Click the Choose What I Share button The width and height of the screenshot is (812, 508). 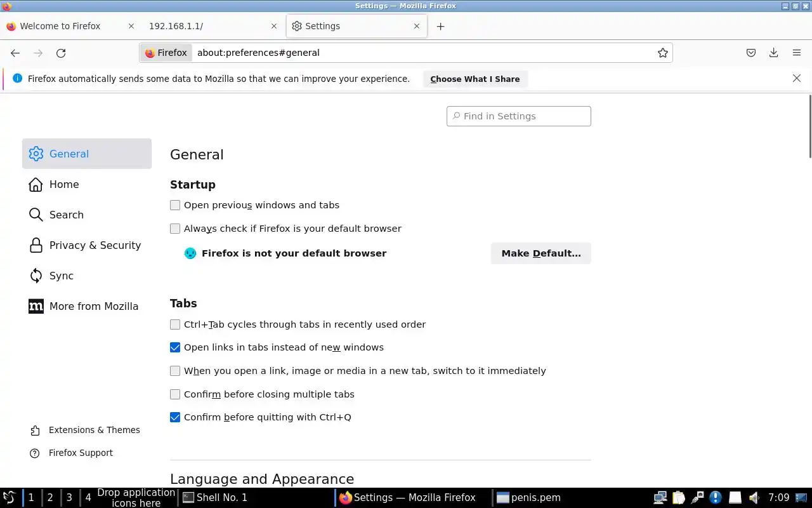[x=475, y=79]
